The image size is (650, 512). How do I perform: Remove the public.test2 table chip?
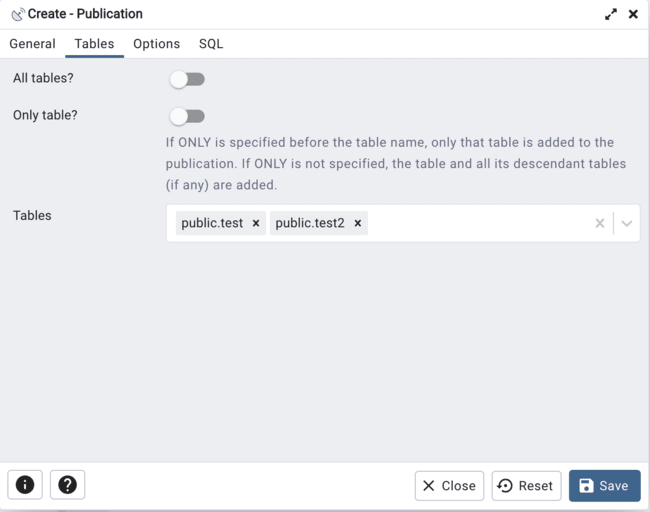tap(358, 223)
